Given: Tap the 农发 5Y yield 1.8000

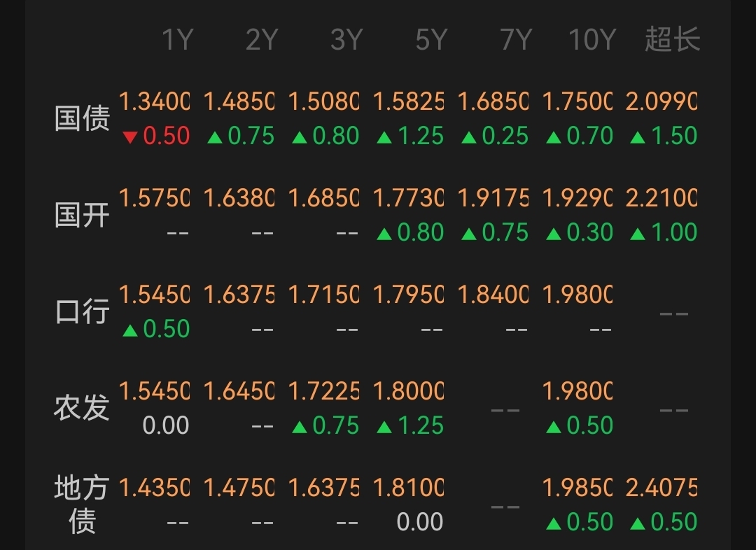Looking at the screenshot, I should pyautogui.click(x=409, y=391).
